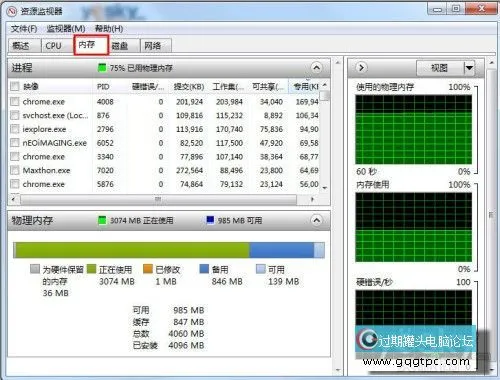Switch to the 磁盘 tab
Image resolution: width=500 pixels, height=380 pixels.
tap(124, 46)
